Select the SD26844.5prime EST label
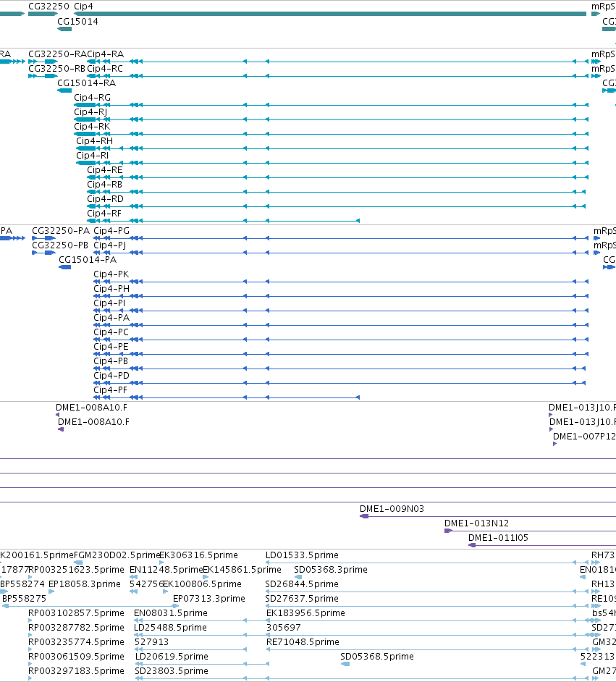 302,584
